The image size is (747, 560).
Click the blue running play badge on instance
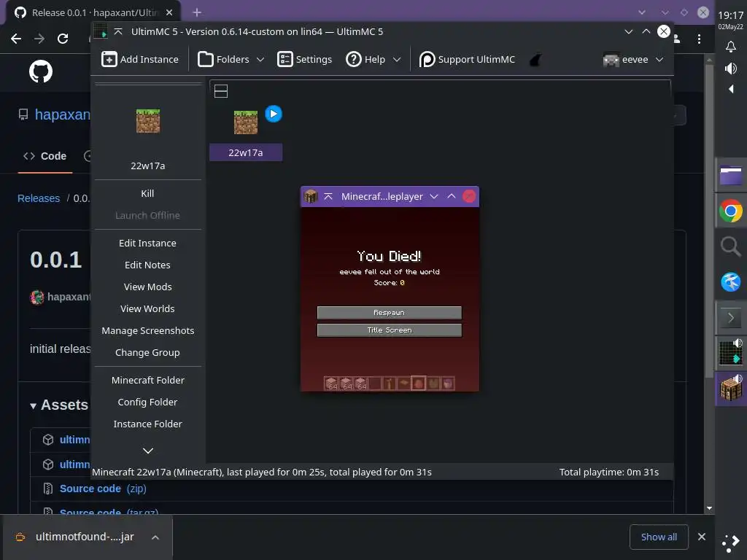pyautogui.click(x=274, y=114)
